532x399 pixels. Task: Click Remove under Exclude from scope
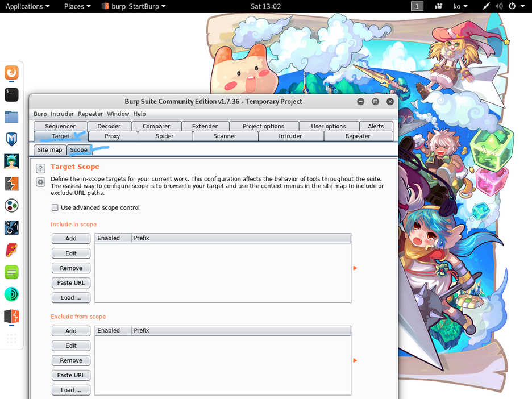click(x=71, y=360)
